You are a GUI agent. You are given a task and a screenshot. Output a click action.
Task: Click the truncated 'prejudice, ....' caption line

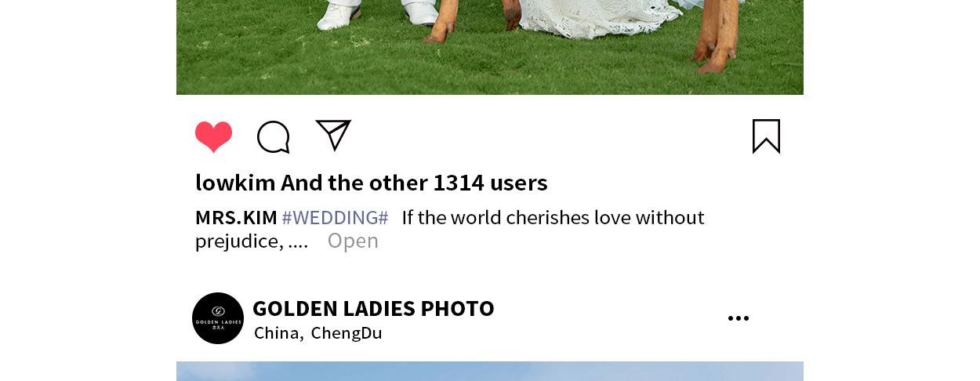(x=252, y=241)
